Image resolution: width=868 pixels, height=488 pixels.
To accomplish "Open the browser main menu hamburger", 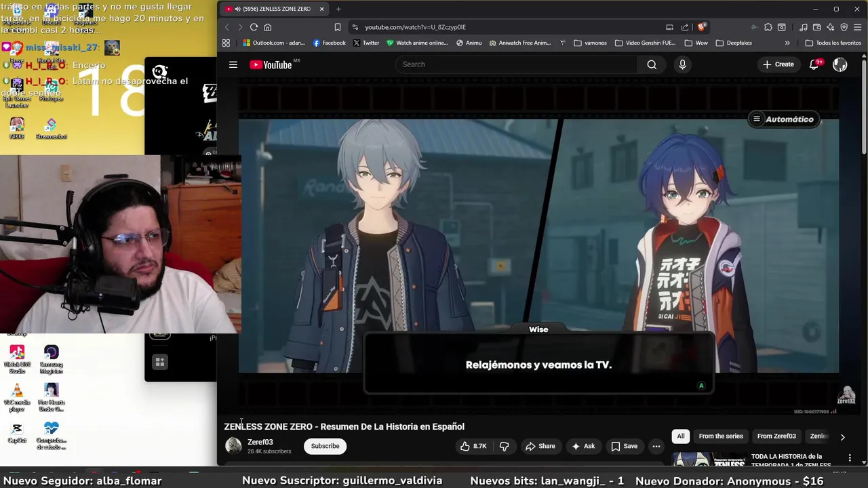I will click(858, 27).
